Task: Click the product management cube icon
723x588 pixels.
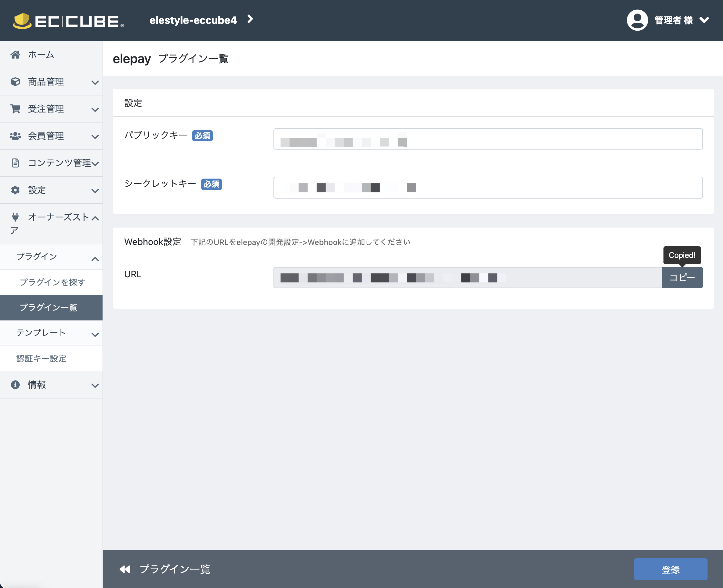Action: click(15, 82)
